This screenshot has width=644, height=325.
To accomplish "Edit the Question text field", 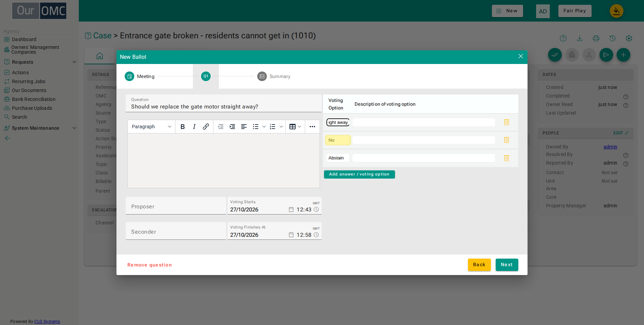I will tap(224, 103).
